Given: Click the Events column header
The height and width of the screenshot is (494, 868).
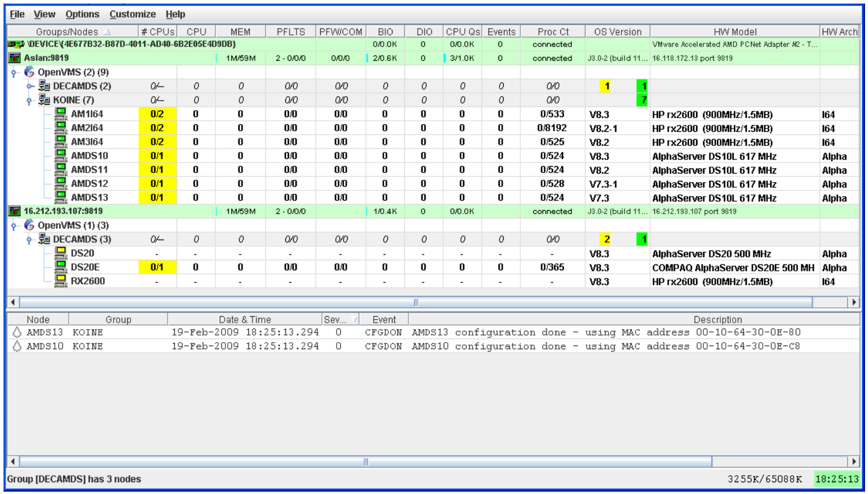Looking at the screenshot, I should 501,32.
